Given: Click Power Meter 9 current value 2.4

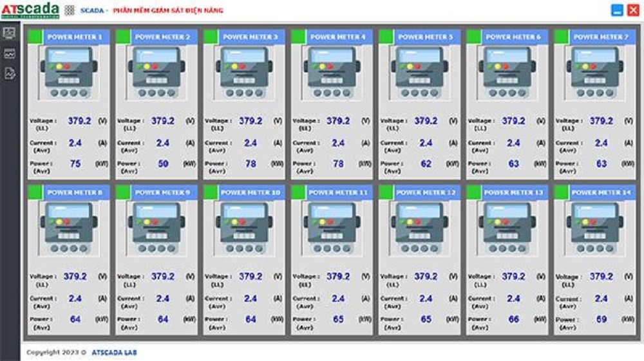Looking at the screenshot, I should 163,298.
